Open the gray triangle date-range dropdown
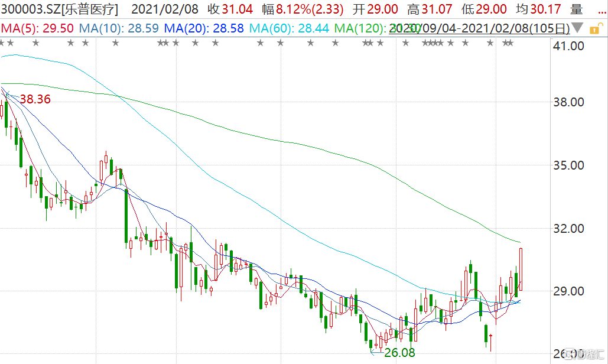 click(577, 28)
